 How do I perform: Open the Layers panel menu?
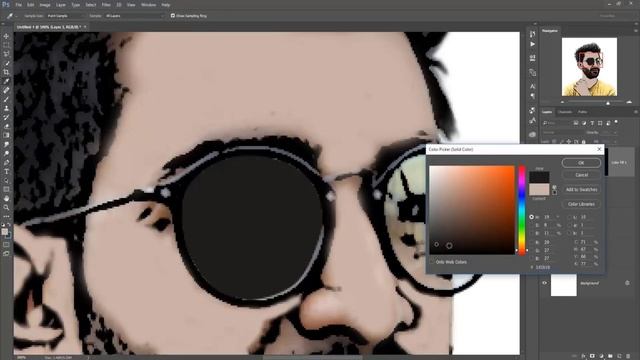[636, 112]
